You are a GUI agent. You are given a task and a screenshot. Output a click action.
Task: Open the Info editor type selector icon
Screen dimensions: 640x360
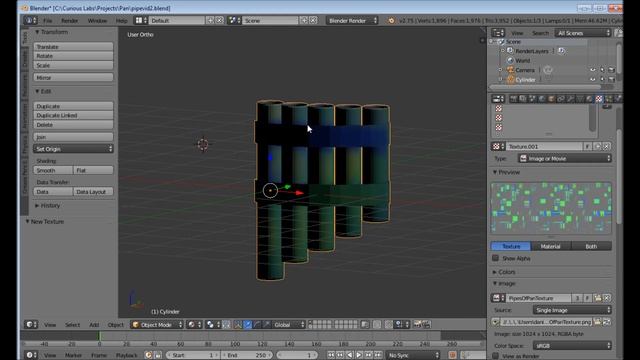31,20
